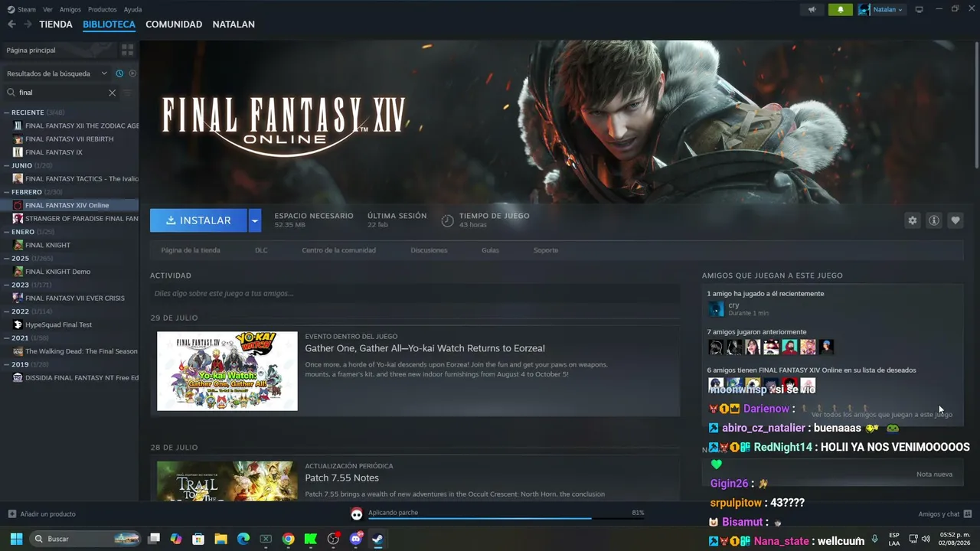
Task: Open the Natalan account dropdown
Action: 881,10
